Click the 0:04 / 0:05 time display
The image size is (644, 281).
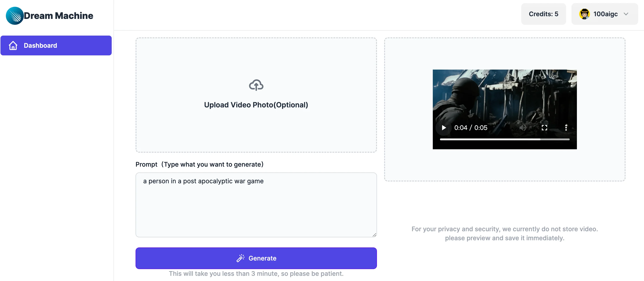pos(470,128)
